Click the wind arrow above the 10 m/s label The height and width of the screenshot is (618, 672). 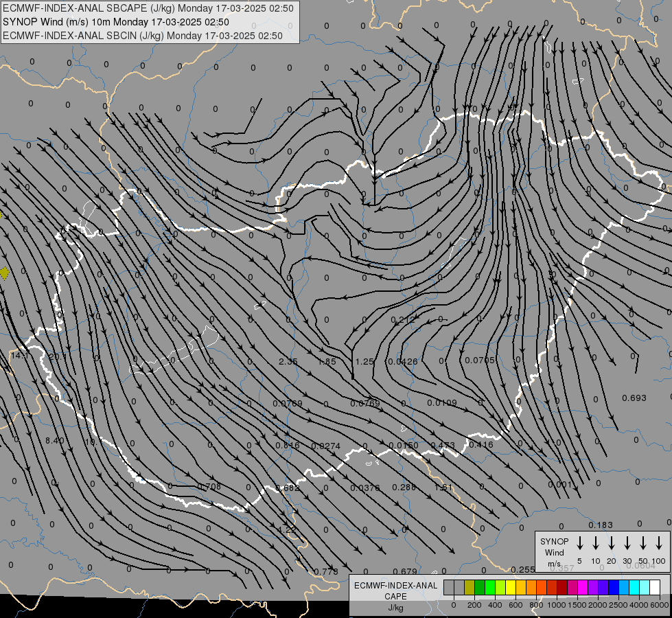[x=595, y=543]
